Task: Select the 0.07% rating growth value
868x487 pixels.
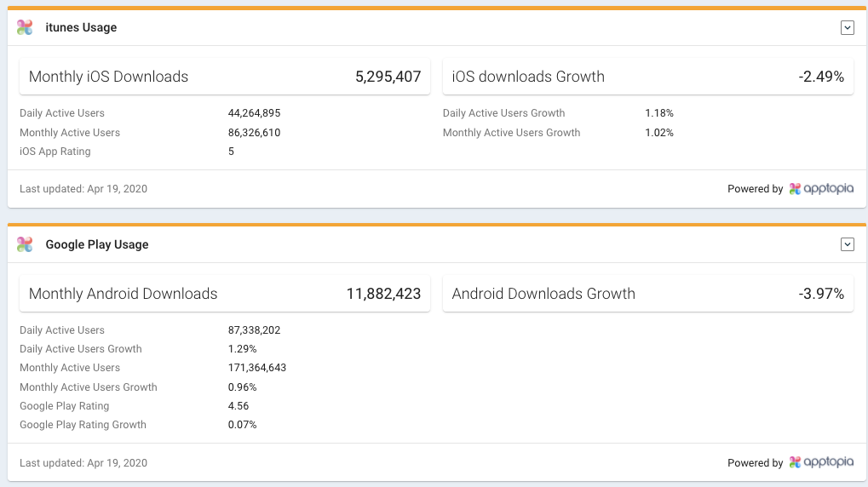Action: pos(242,425)
